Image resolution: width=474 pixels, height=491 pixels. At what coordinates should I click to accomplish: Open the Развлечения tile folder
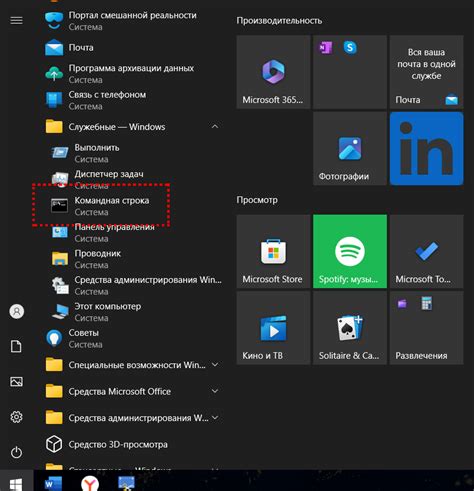426,328
